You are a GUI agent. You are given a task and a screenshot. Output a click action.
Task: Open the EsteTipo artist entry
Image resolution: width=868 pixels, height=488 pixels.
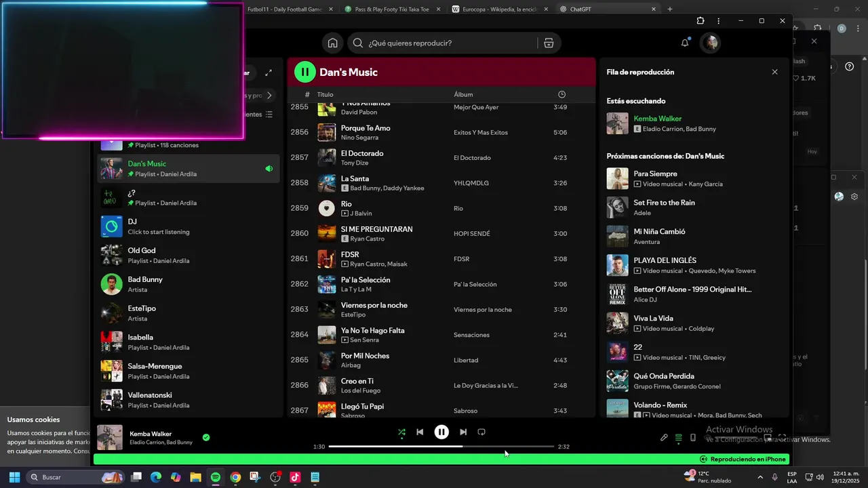point(189,313)
